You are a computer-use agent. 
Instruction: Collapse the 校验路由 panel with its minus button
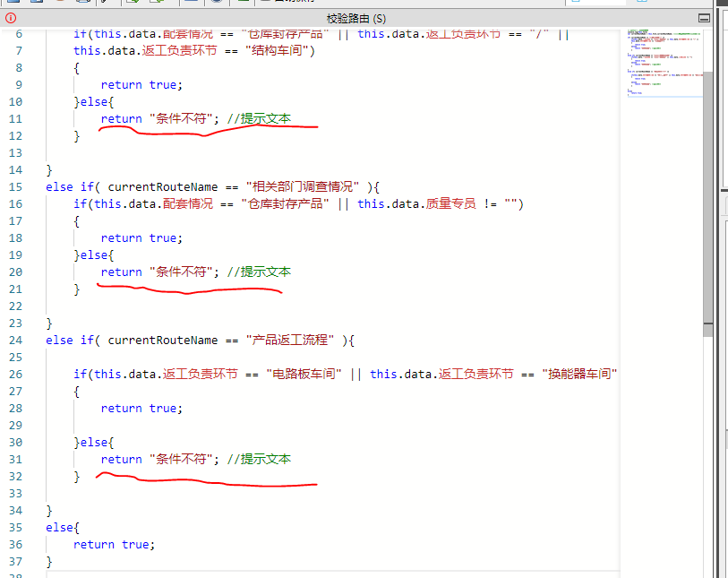coord(704,18)
